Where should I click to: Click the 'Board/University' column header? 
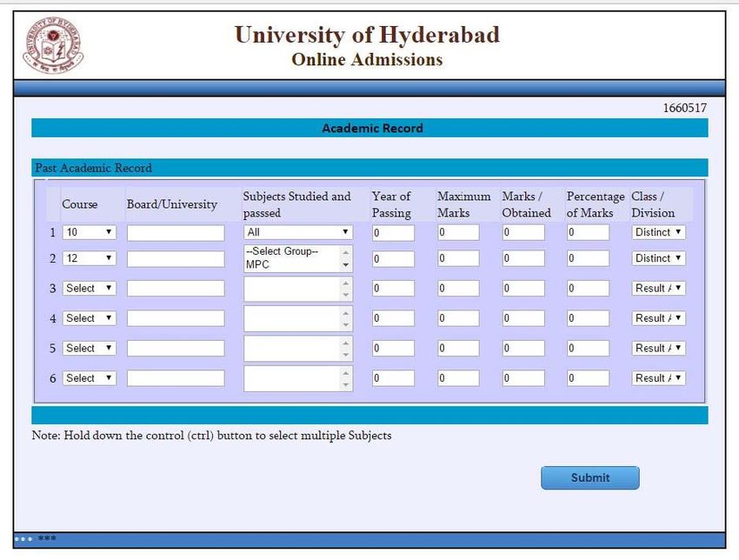172,204
